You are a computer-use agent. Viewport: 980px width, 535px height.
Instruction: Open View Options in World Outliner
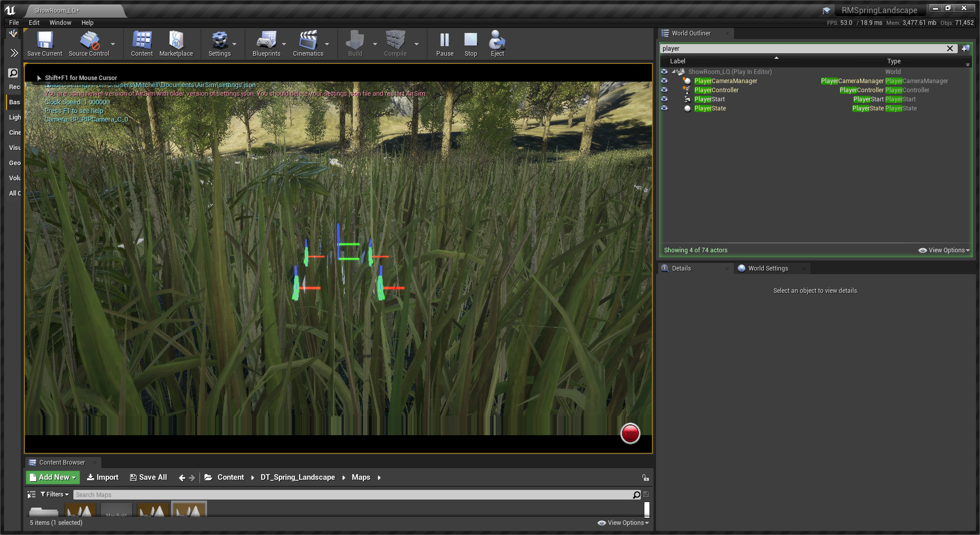[944, 250]
